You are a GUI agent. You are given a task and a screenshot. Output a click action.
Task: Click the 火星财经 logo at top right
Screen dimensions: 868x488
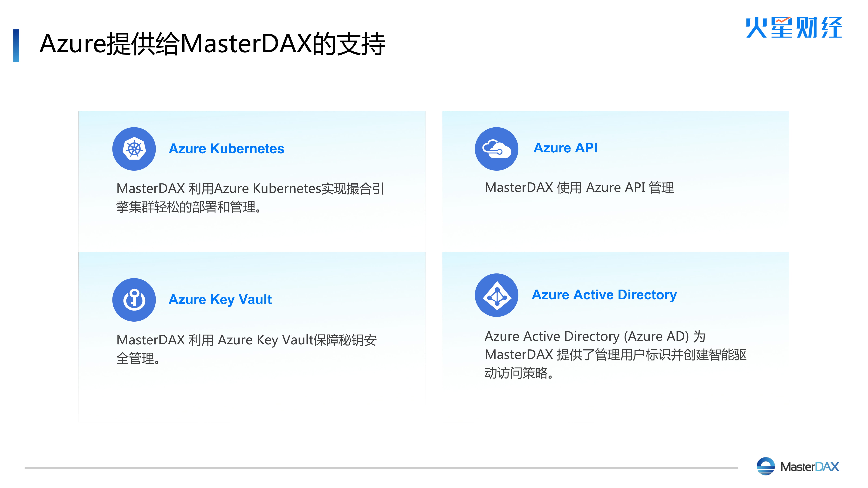tap(793, 27)
